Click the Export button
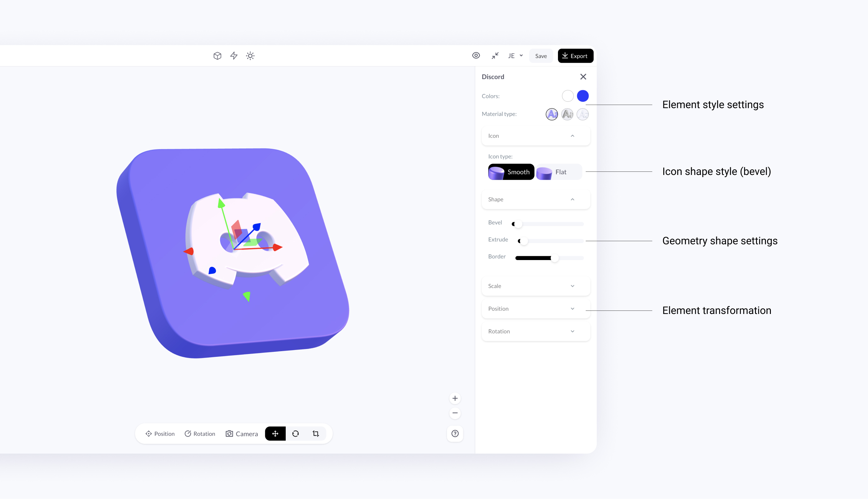The width and height of the screenshot is (868, 499). pyautogui.click(x=574, y=55)
